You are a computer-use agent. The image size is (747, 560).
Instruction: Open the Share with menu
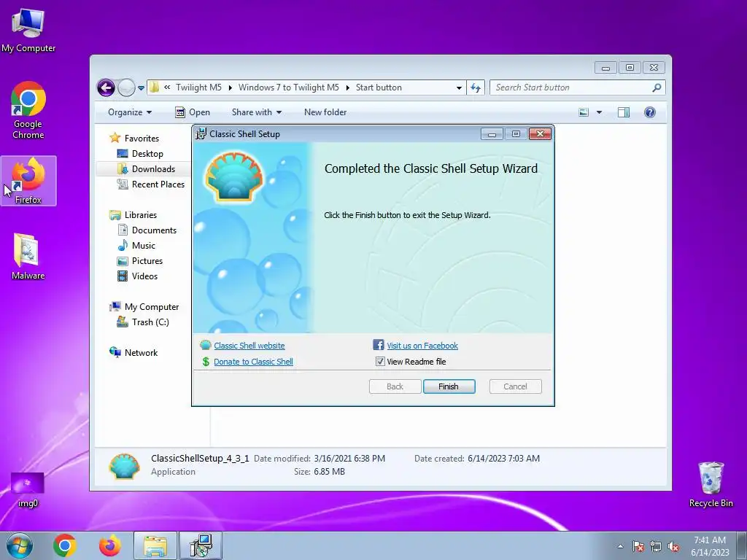(256, 112)
